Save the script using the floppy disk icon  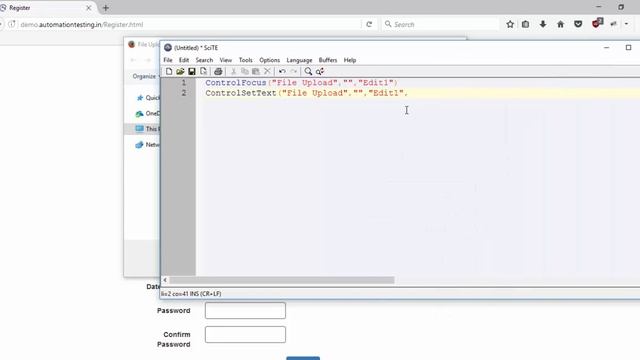coord(191,71)
